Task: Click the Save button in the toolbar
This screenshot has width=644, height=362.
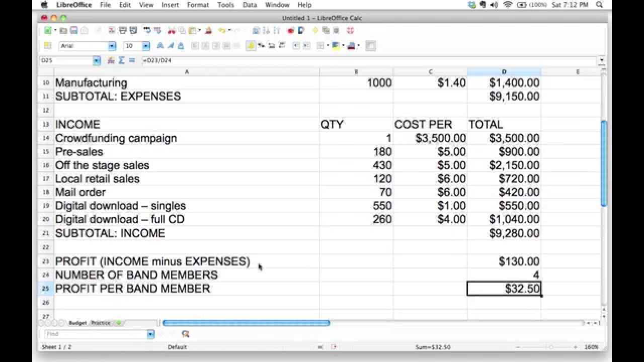Action: pos(73,30)
